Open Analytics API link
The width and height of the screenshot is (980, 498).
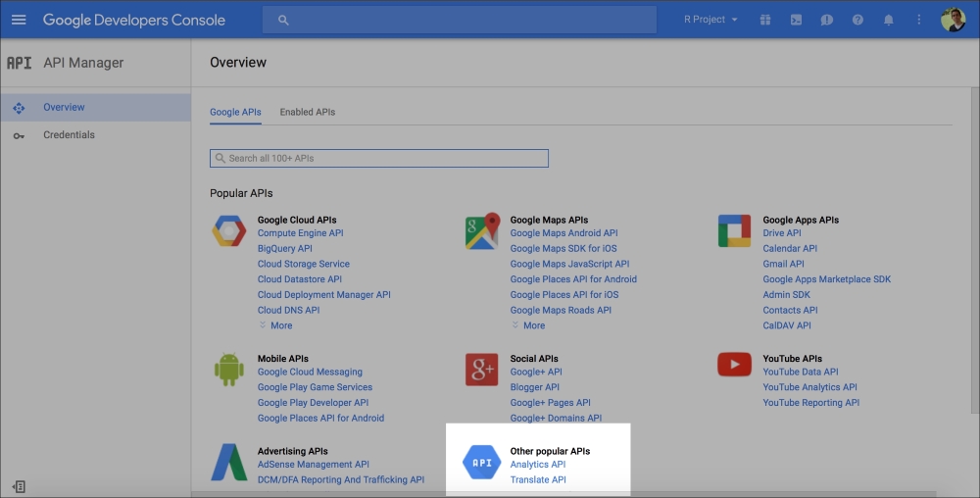[538, 465]
